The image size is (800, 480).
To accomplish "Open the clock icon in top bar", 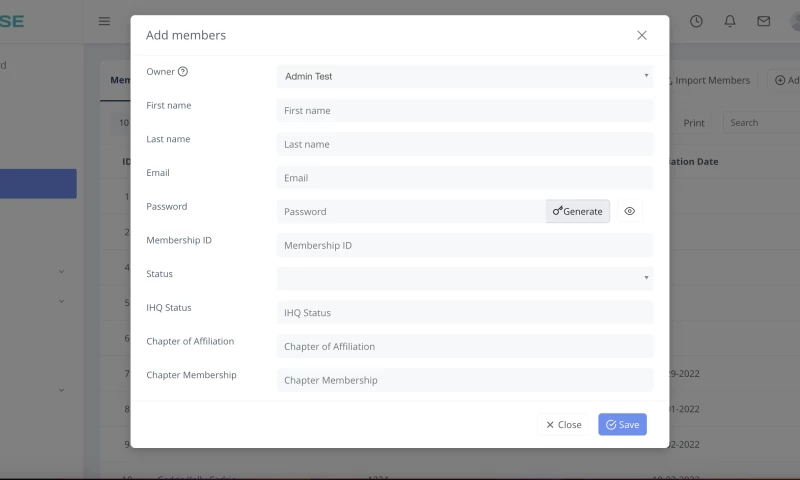I will click(696, 21).
